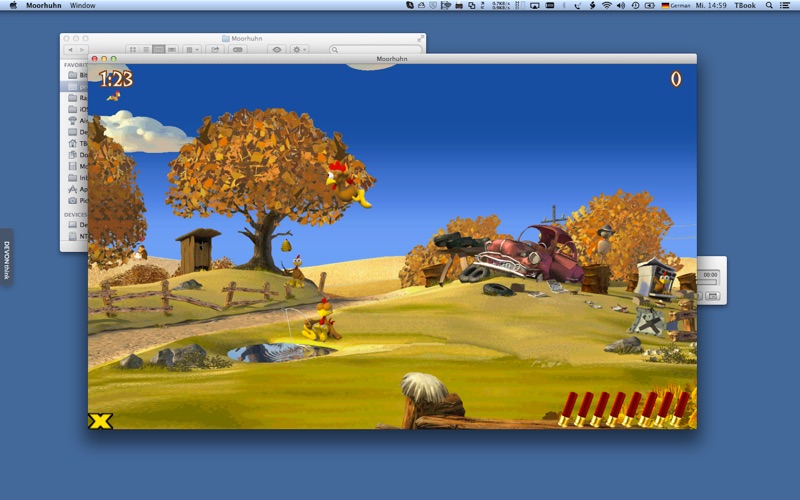Click the yellow X exit icon
This screenshot has height=500, width=800.
tap(101, 421)
